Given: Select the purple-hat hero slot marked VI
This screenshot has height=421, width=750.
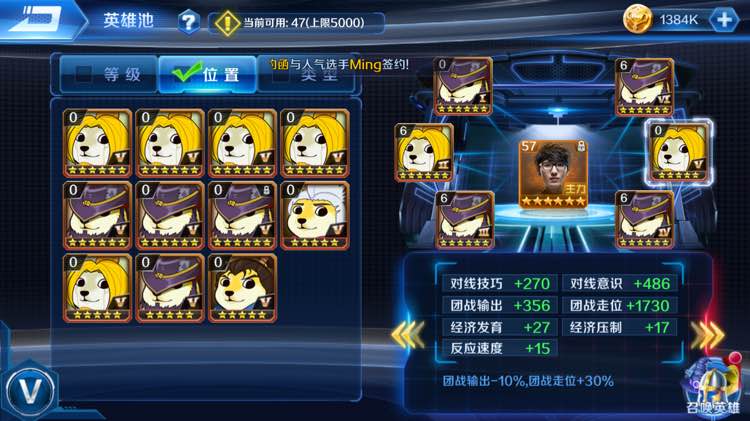Looking at the screenshot, I should coord(644,87).
